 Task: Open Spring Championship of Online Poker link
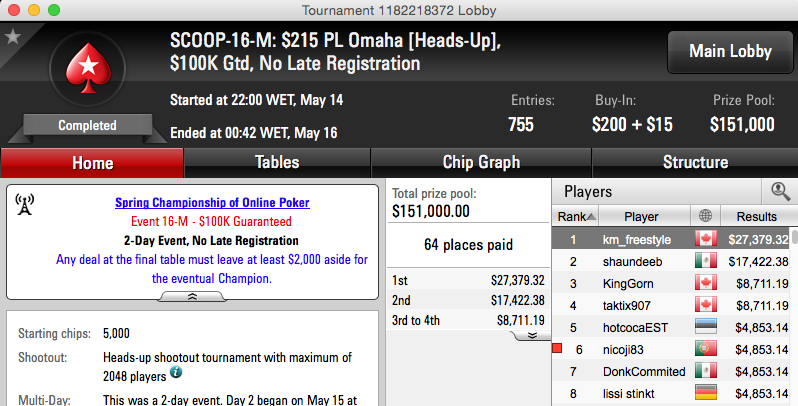(x=212, y=202)
